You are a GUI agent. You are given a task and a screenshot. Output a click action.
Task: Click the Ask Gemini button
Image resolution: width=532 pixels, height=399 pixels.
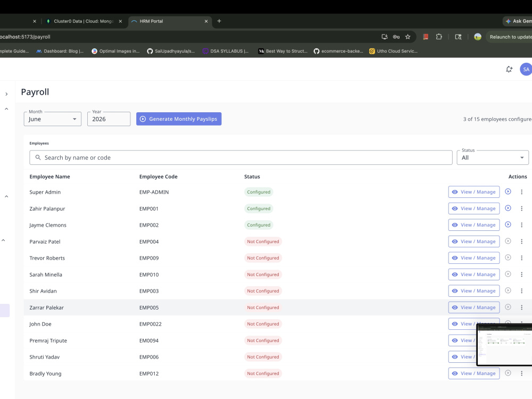[518, 21]
